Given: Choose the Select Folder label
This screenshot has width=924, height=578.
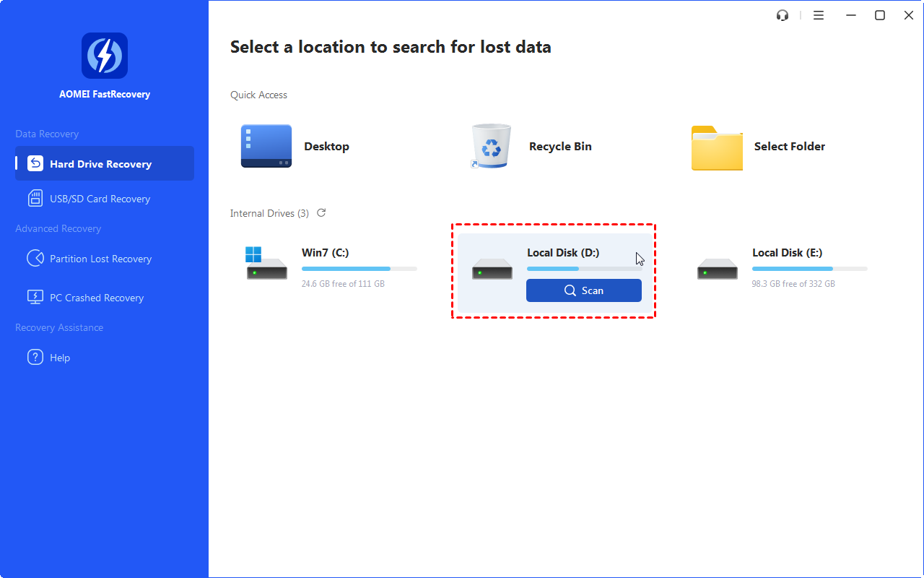Looking at the screenshot, I should (x=790, y=146).
